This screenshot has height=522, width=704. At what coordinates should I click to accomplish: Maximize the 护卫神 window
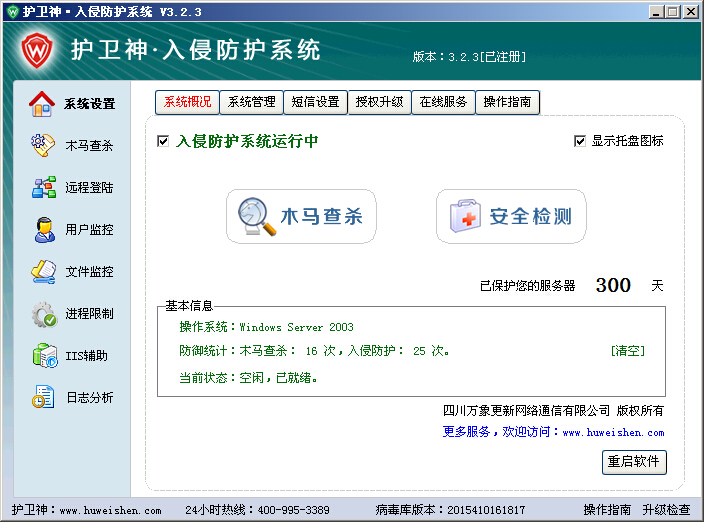(x=673, y=12)
